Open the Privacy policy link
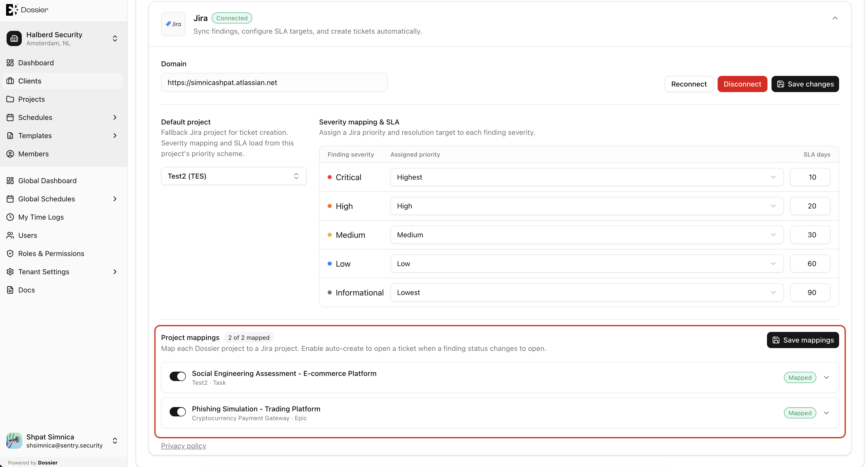Screen dimensions: 868x467 184,445
